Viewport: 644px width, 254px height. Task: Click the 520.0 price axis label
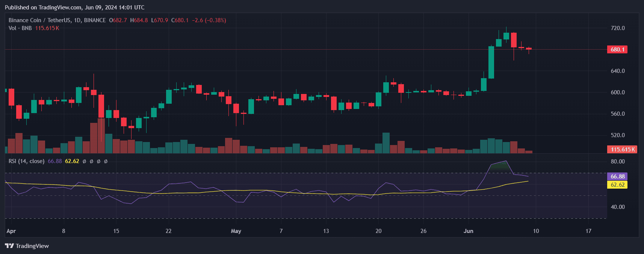pos(618,135)
